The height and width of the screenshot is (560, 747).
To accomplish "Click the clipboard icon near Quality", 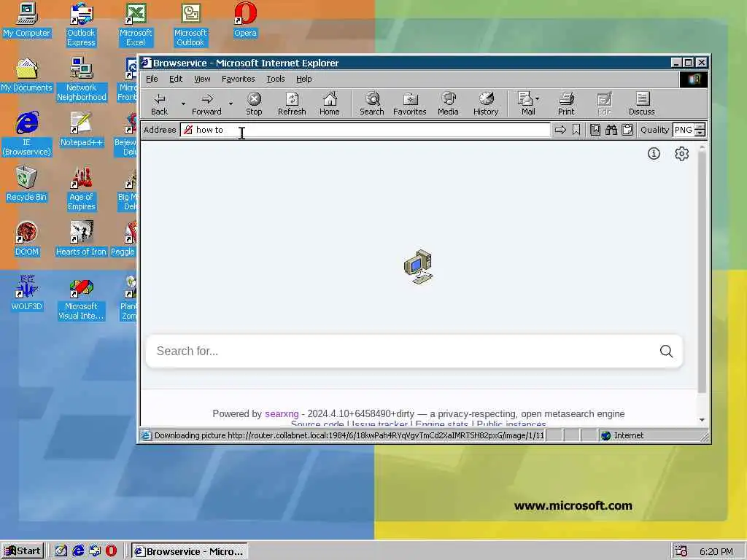I will [x=627, y=130].
